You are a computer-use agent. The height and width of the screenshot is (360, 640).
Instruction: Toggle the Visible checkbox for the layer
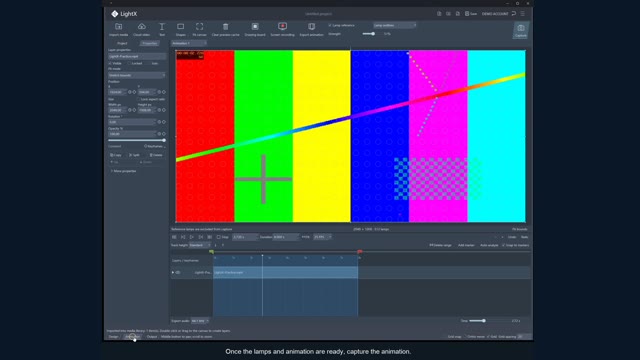pos(110,64)
